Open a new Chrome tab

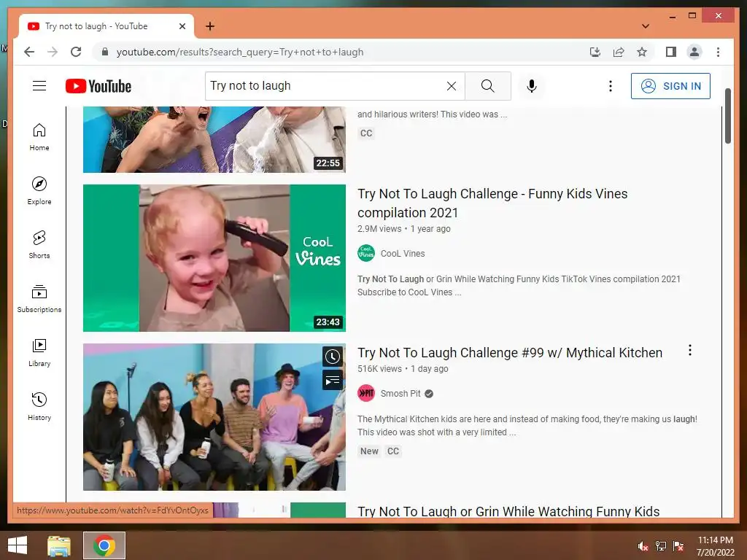pos(210,26)
